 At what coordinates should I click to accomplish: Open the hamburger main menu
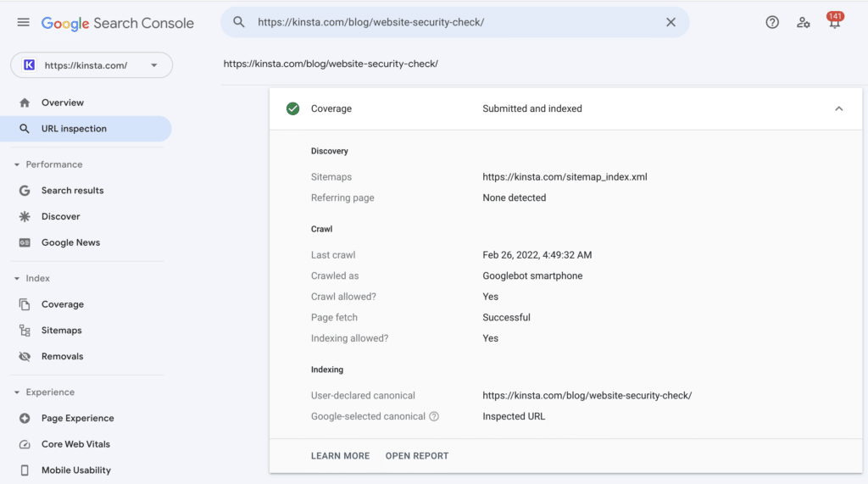tap(23, 22)
